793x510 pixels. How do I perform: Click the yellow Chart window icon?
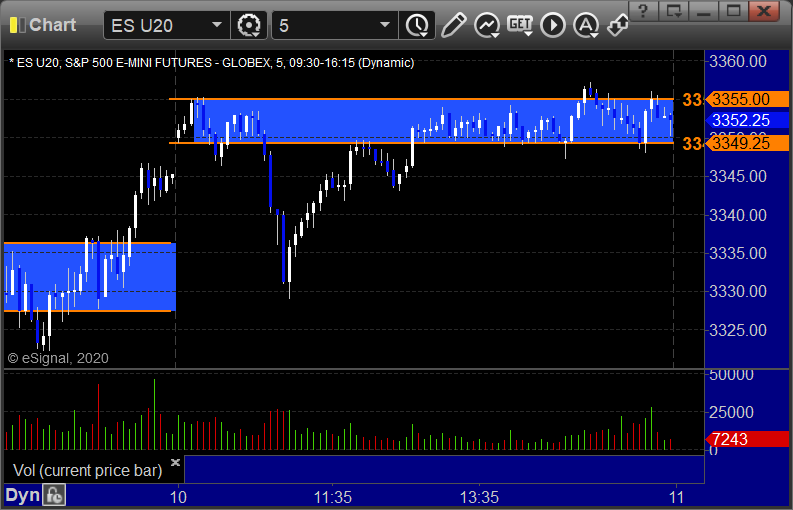[x=18, y=25]
